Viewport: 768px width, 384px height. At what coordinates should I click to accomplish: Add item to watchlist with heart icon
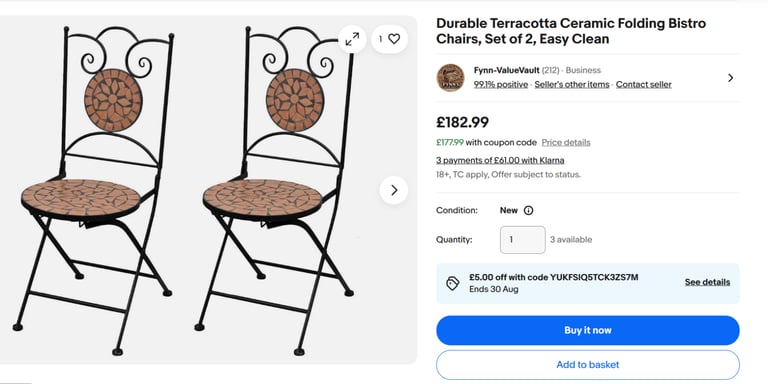389,39
